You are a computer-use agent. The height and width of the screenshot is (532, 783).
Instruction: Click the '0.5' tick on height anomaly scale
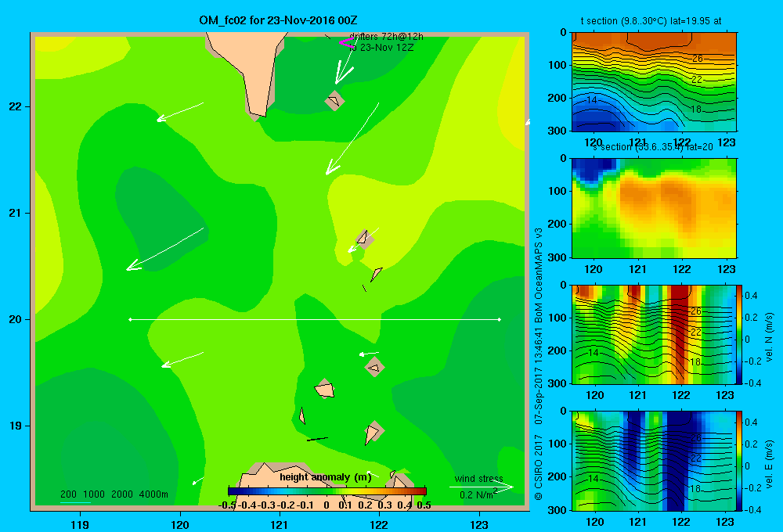click(x=424, y=505)
